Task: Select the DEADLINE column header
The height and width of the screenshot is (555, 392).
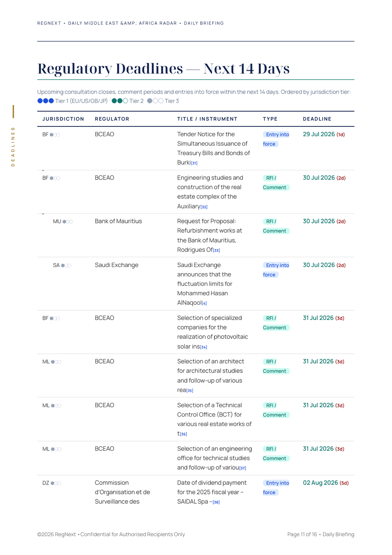Action: 317,119
